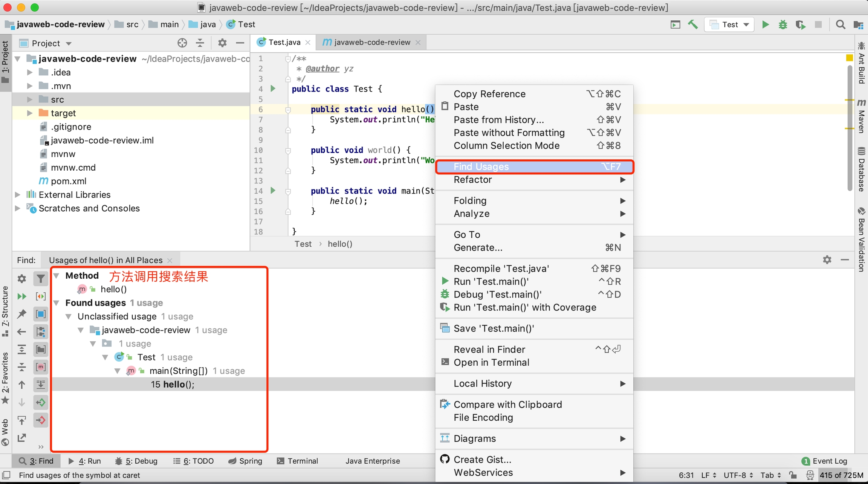Click the green Run button in toolbar
This screenshot has width=868, height=484.
point(765,24)
